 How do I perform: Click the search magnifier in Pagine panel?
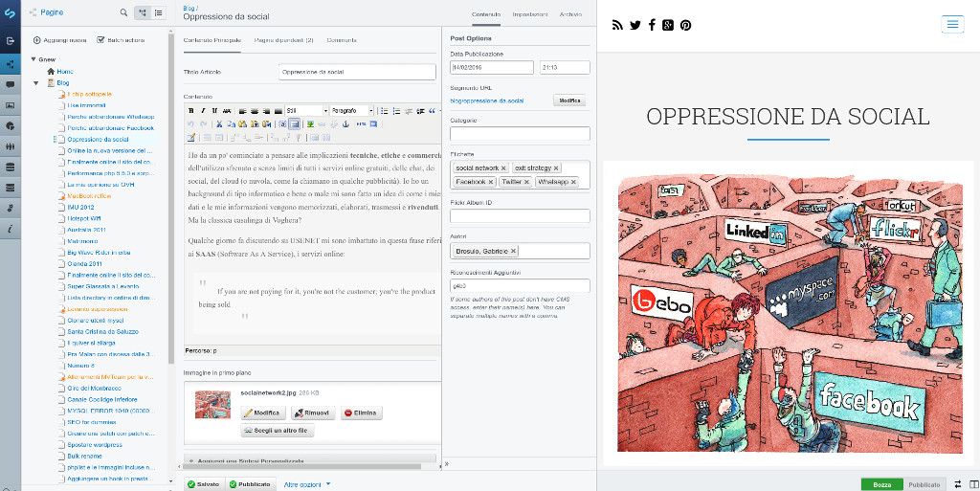point(123,12)
